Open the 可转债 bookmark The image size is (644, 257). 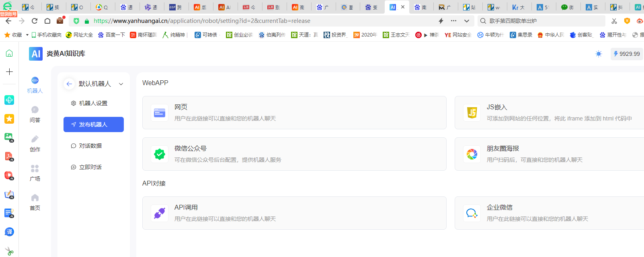pos(206,35)
